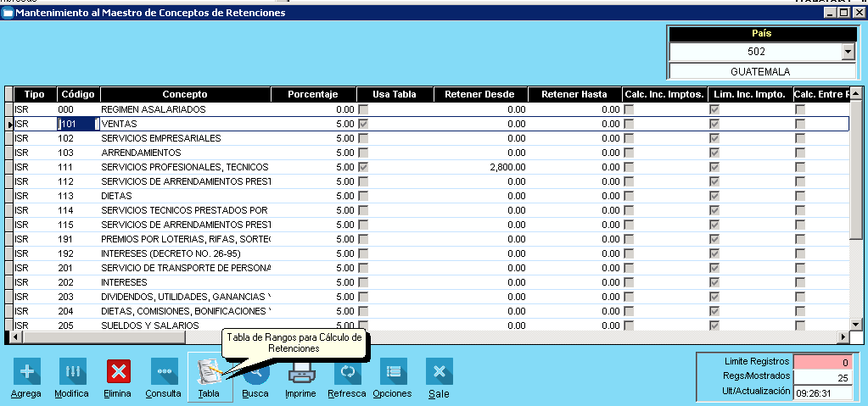Image resolution: width=868 pixels, height=406 pixels.
Task: Click the Agrega plus icon
Action: (26, 373)
